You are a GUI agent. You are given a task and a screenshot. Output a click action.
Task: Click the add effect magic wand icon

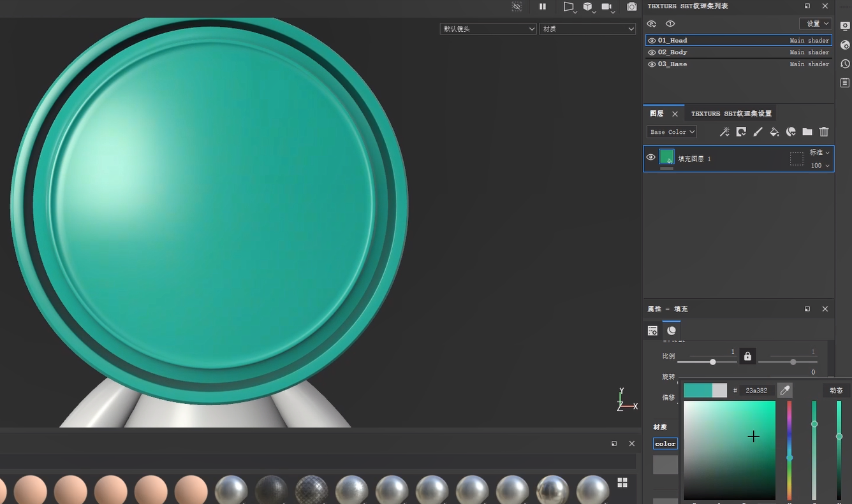[724, 132]
